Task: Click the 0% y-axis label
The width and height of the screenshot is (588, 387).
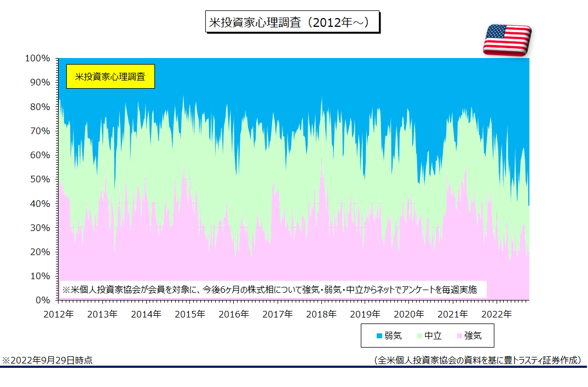Action: click(43, 300)
